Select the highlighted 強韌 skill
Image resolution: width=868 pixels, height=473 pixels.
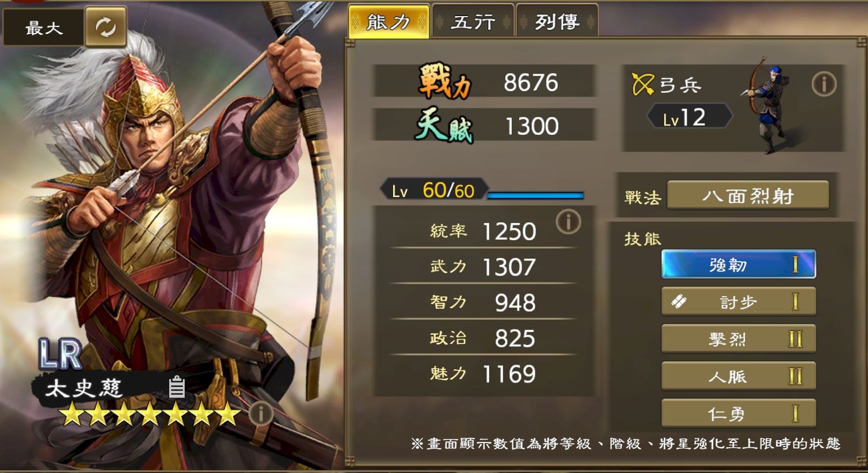[738, 264]
